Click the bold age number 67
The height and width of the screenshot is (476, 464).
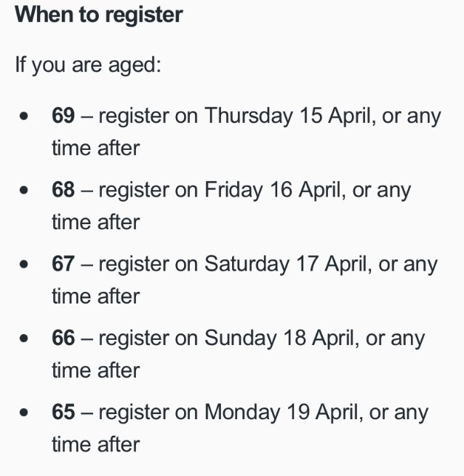click(x=63, y=263)
